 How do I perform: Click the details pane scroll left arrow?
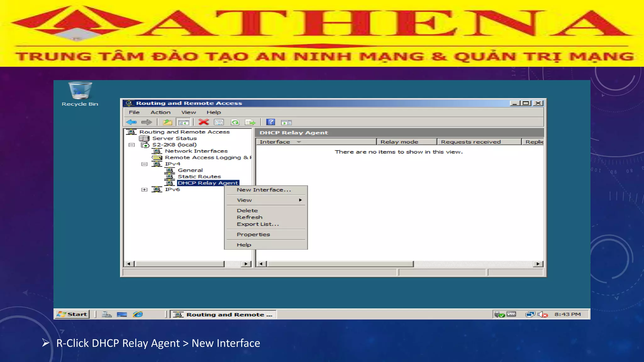[261, 264]
